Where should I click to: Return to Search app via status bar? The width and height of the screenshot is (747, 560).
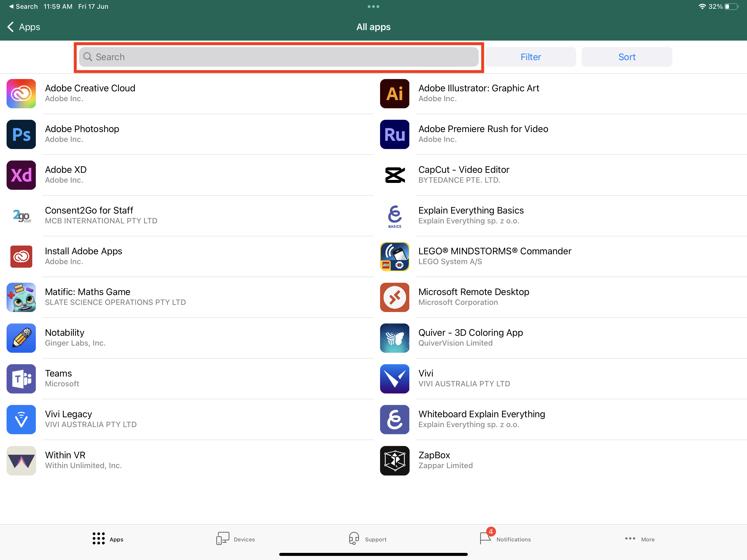(23, 6)
